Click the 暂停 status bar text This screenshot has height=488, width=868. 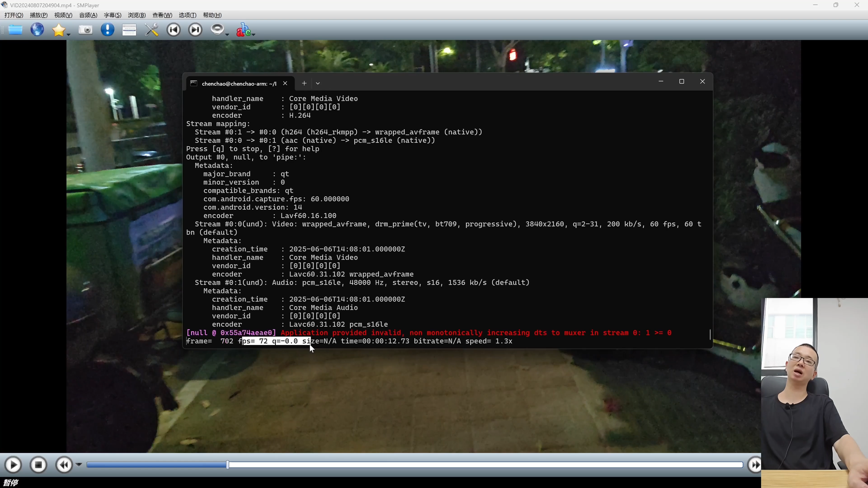click(10, 483)
